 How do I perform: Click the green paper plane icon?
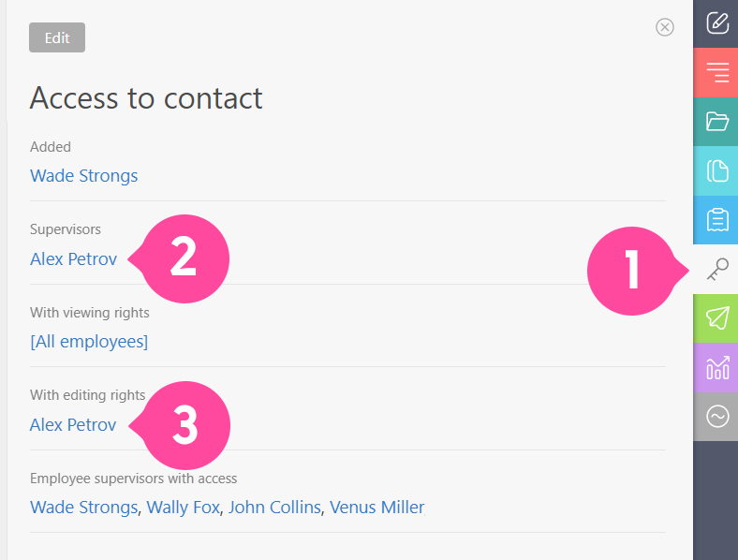pyautogui.click(x=716, y=318)
